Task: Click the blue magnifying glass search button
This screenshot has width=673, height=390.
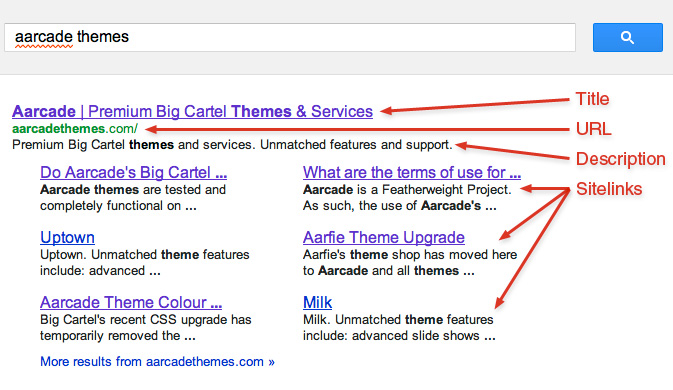Action: point(628,37)
